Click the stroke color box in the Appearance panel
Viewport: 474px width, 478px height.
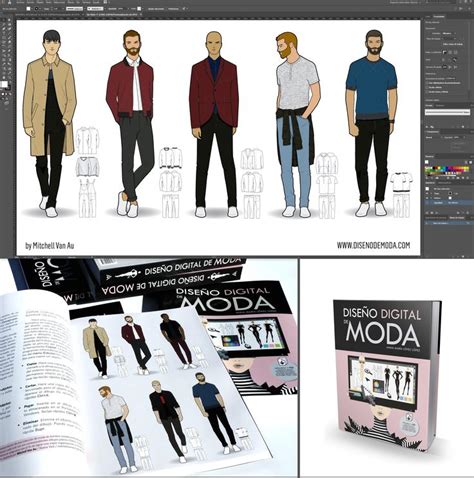tap(450, 193)
